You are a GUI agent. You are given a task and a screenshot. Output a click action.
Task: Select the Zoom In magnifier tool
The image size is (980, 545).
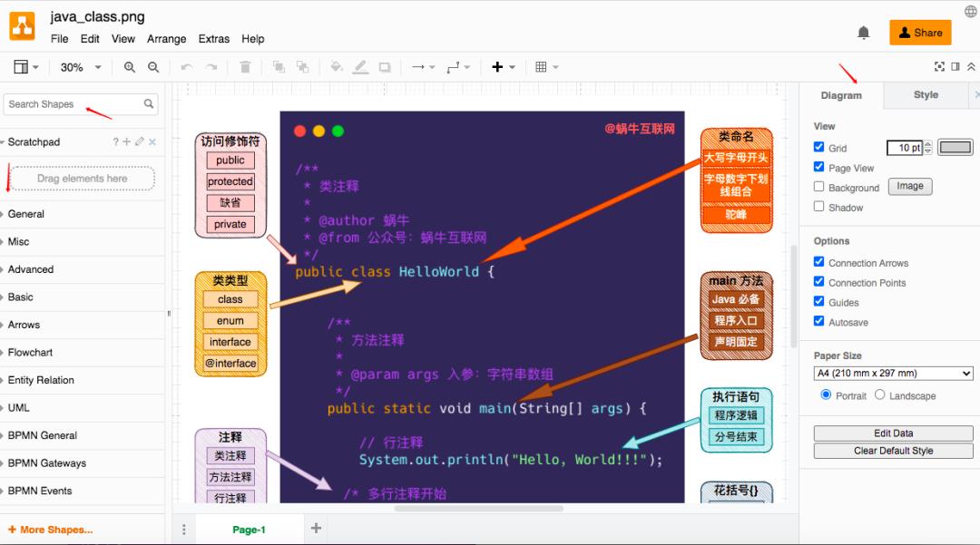130,66
